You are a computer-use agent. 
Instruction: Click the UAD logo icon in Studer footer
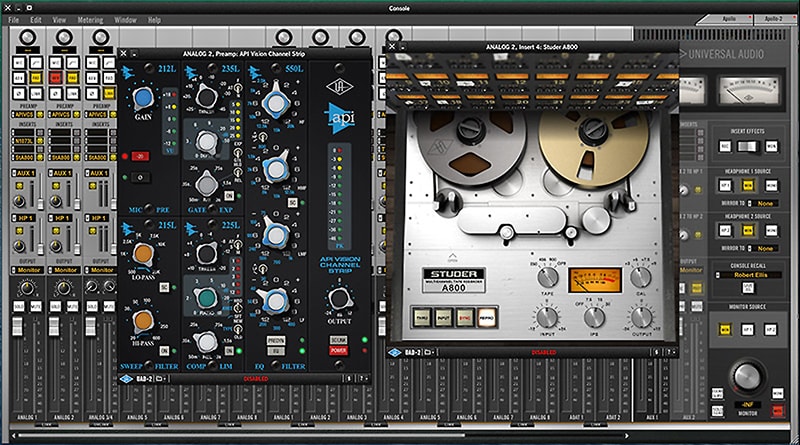[x=395, y=352]
